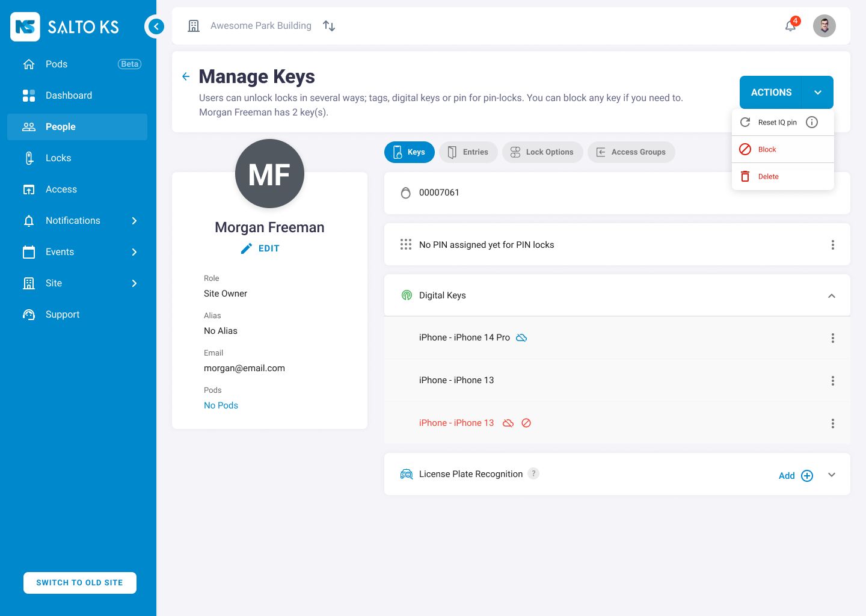Click the Reset IQ pin info icon
Screen dimensions: 866x616
[812, 122]
